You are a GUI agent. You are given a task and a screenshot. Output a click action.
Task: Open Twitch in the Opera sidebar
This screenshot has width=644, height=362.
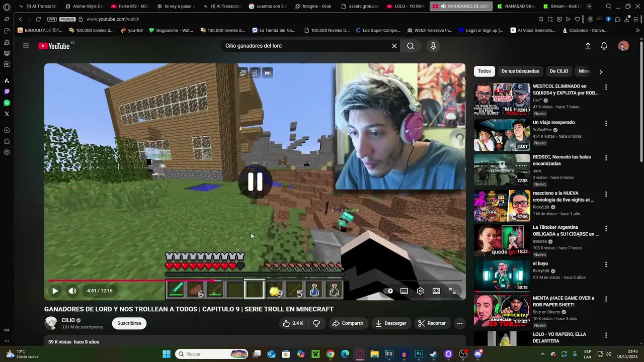pos(7,92)
